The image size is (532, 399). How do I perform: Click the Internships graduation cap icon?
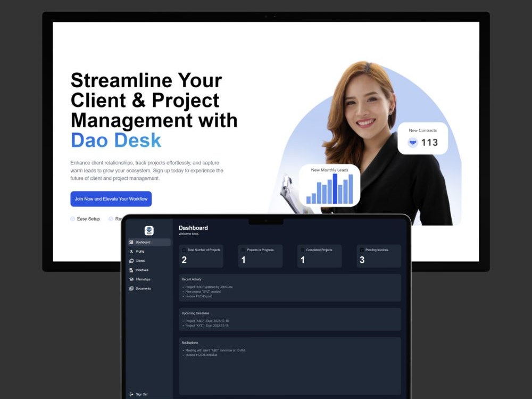(131, 279)
